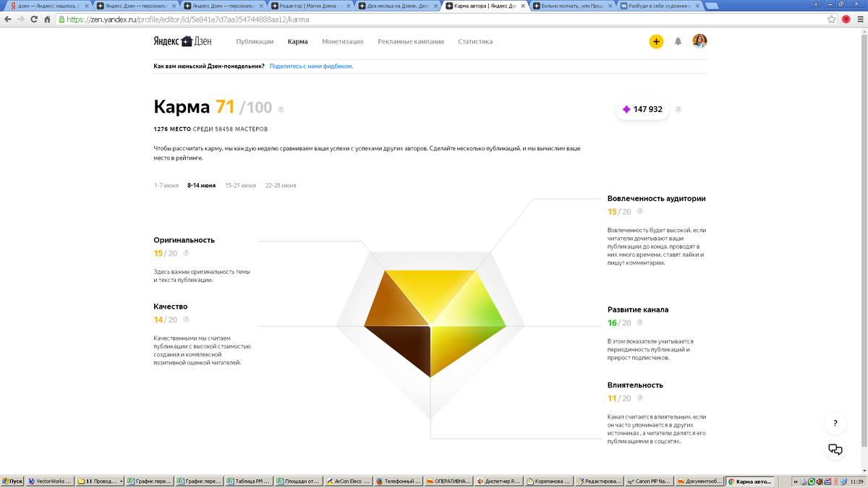Image resolution: width=868 pixels, height=488 pixels.
Task: Click the browser back arrow
Action: [x=8, y=20]
